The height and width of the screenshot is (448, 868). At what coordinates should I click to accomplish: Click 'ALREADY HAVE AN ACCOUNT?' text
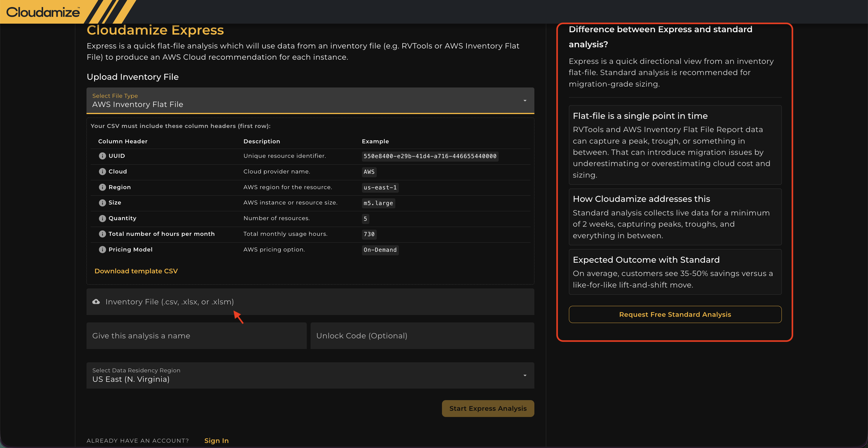pos(138,441)
